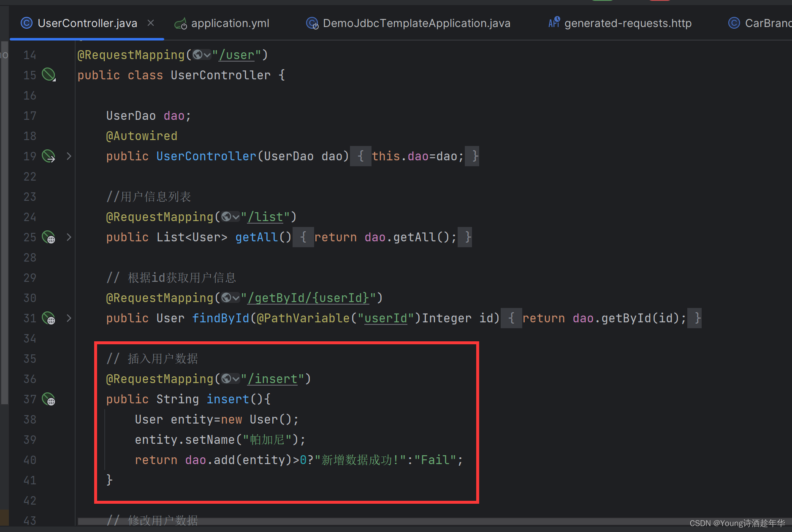
Task: Click the mapping globe icon in line 14 annotation
Action: (197, 55)
